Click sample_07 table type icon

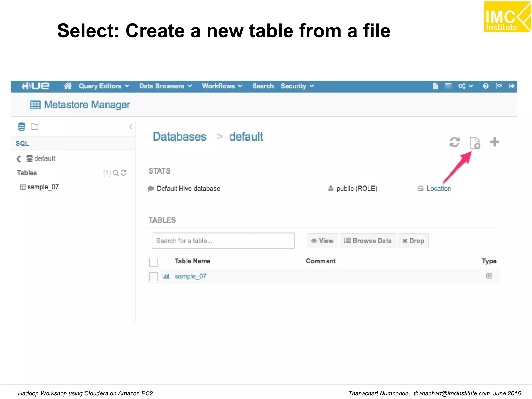click(489, 276)
